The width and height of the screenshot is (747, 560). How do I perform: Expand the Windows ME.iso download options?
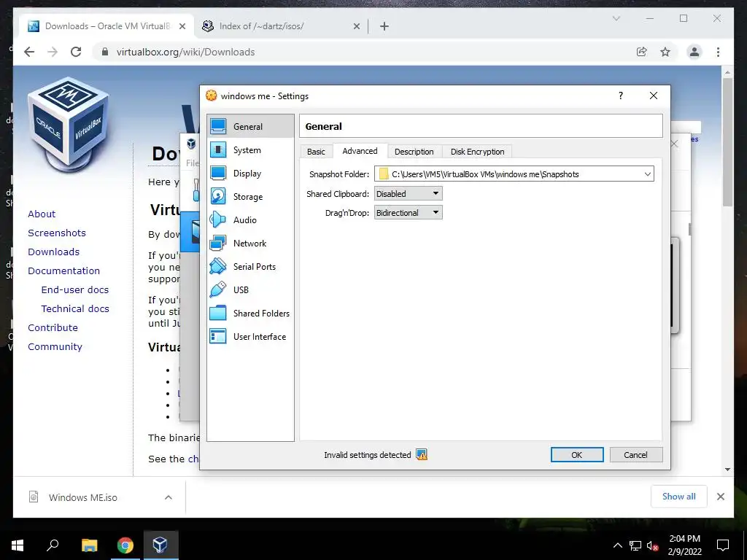pos(169,497)
